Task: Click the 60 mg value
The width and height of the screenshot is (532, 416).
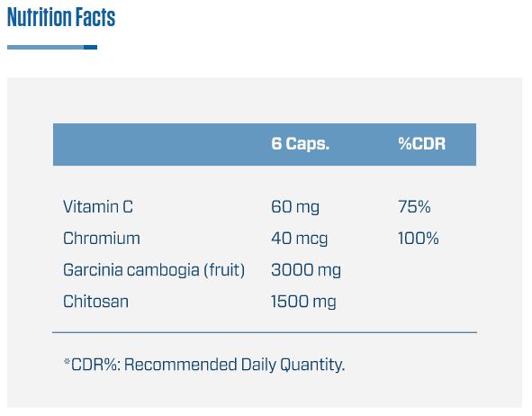Action: point(295,207)
